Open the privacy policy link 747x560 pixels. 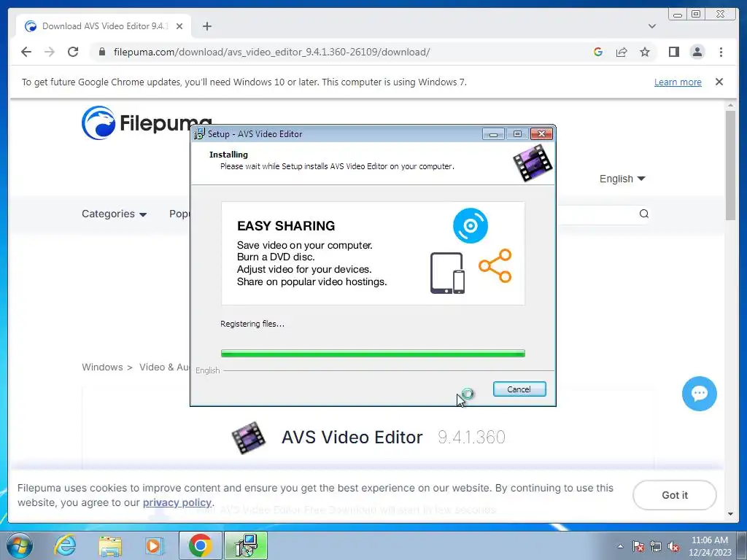click(177, 502)
